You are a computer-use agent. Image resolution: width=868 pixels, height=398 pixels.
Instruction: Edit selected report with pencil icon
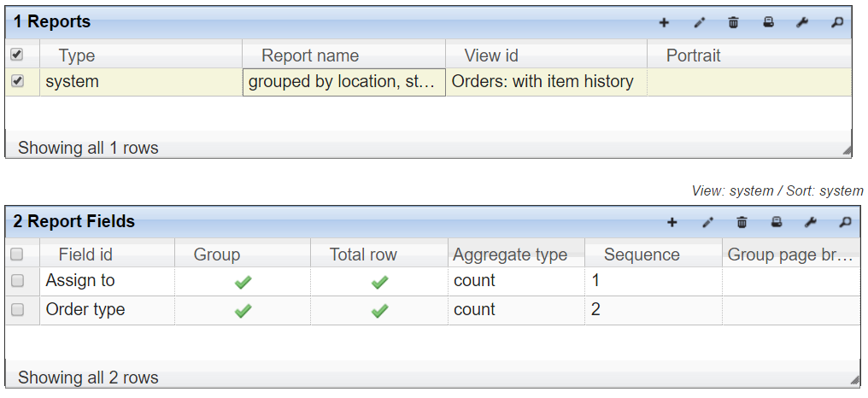coord(700,23)
